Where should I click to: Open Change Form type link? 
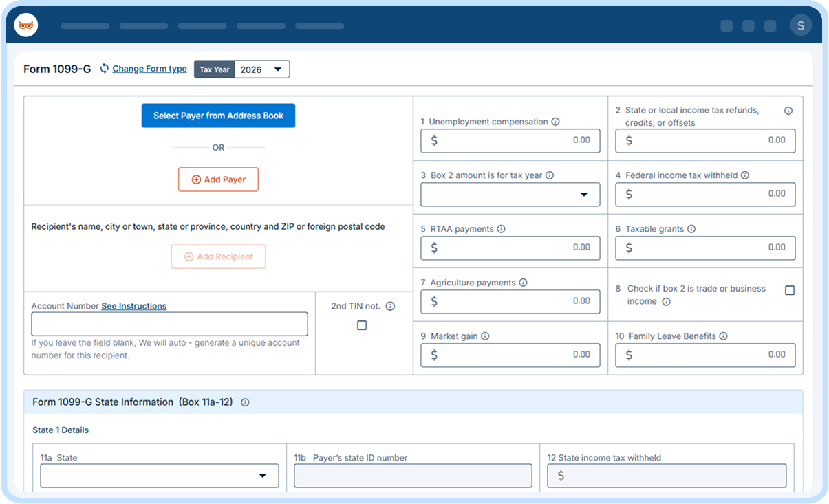coord(149,69)
